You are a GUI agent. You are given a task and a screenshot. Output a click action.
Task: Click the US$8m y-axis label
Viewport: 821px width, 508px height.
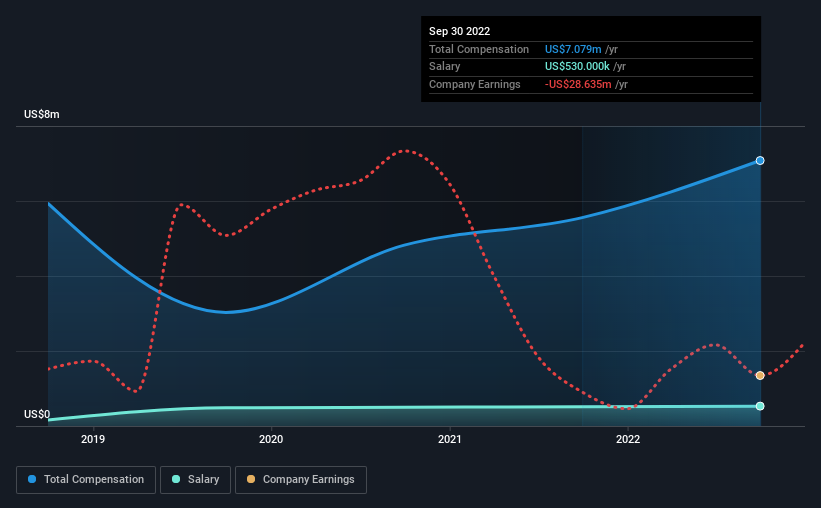(x=41, y=114)
